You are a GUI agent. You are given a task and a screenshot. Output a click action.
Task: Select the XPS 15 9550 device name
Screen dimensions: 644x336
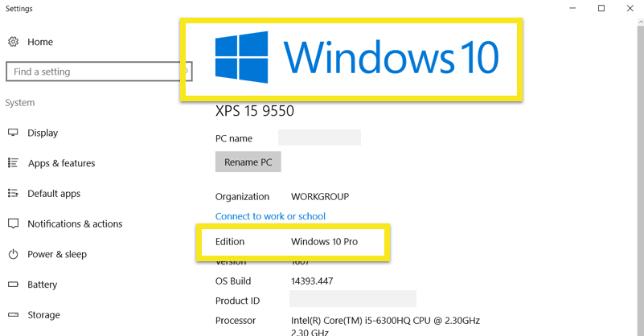(x=255, y=111)
